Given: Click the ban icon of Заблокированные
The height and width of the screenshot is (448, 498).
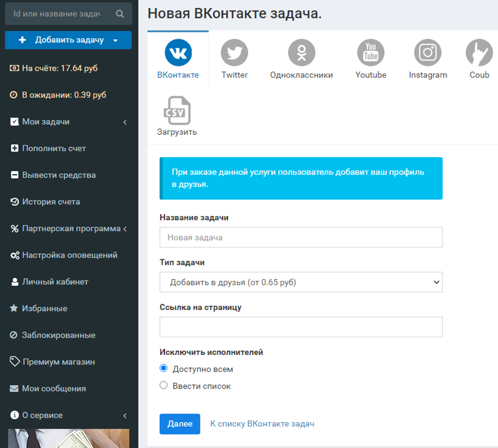Looking at the screenshot, I should pyautogui.click(x=13, y=335).
